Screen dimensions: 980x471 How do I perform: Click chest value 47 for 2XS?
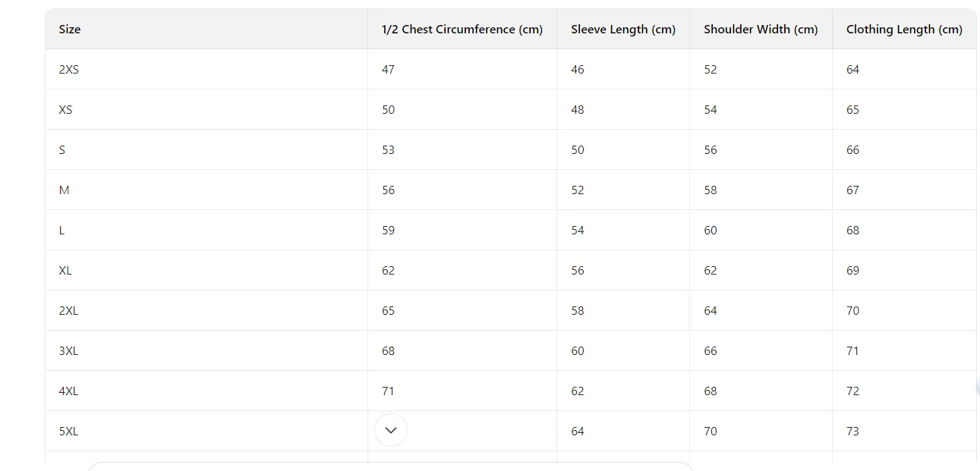pos(388,70)
